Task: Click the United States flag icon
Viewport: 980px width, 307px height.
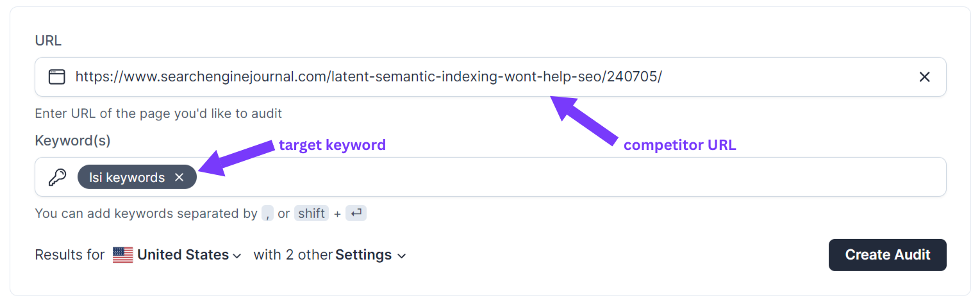Action: pyautogui.click(x=122, y=255)
